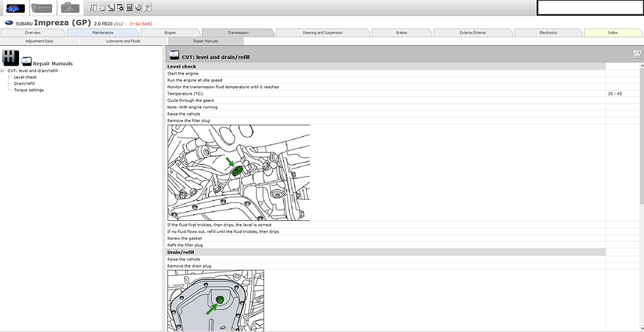Click the 'Start the engine' row
The height and width of the screenshot is (332, 644).
(x=386, y=74)
